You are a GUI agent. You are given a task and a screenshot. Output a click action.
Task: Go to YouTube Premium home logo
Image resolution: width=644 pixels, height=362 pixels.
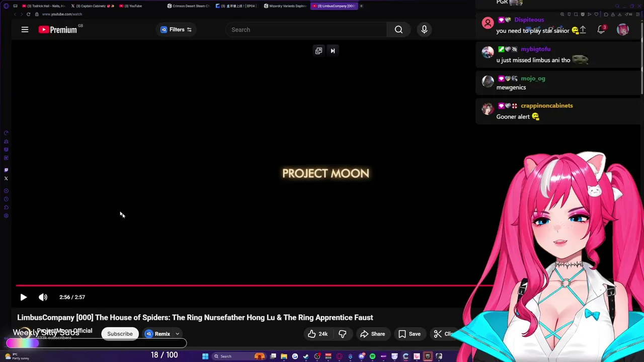click(x=57, y=30)
